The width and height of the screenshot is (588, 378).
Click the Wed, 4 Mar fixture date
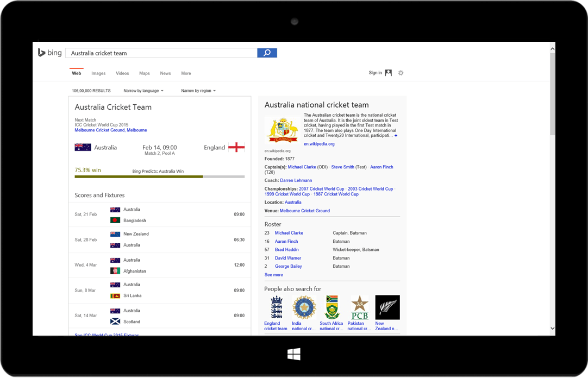(x=85, y=265)
